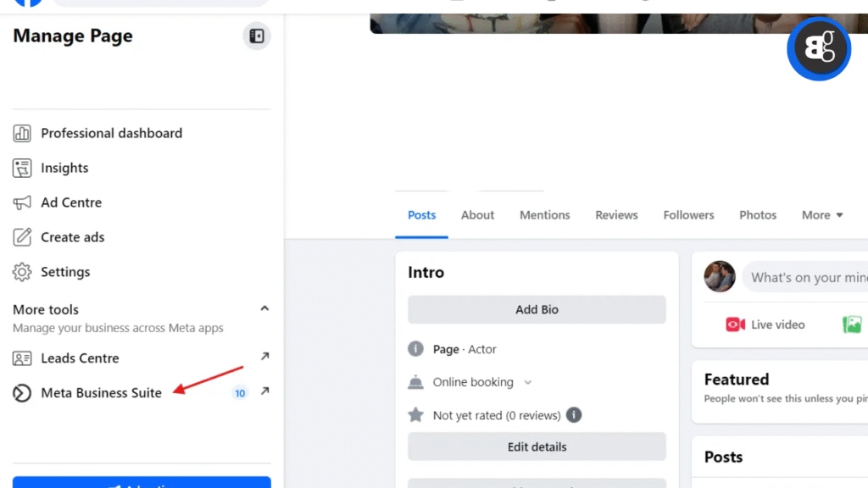Click the Add Bio button

coord(537,309)
